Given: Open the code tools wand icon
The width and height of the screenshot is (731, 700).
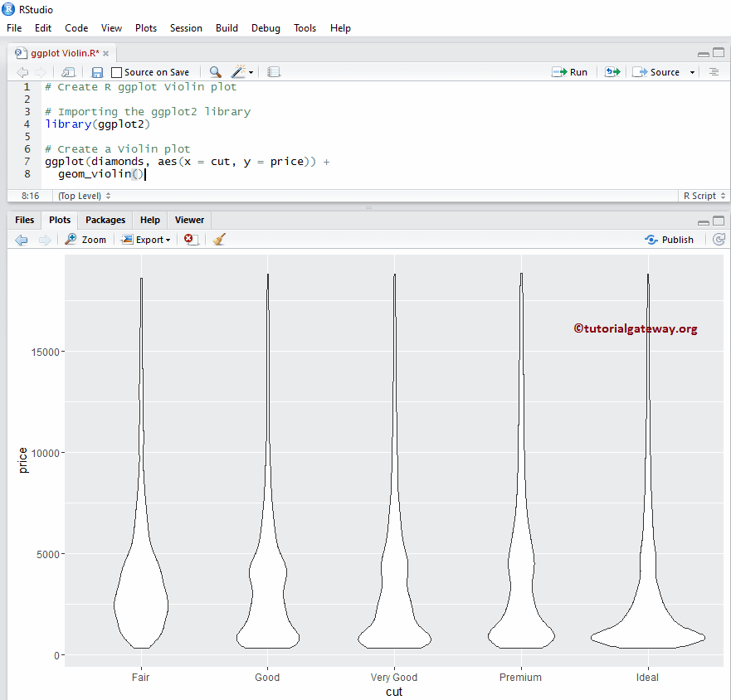Looking at the screenshot, I should (x=238, y=72).
